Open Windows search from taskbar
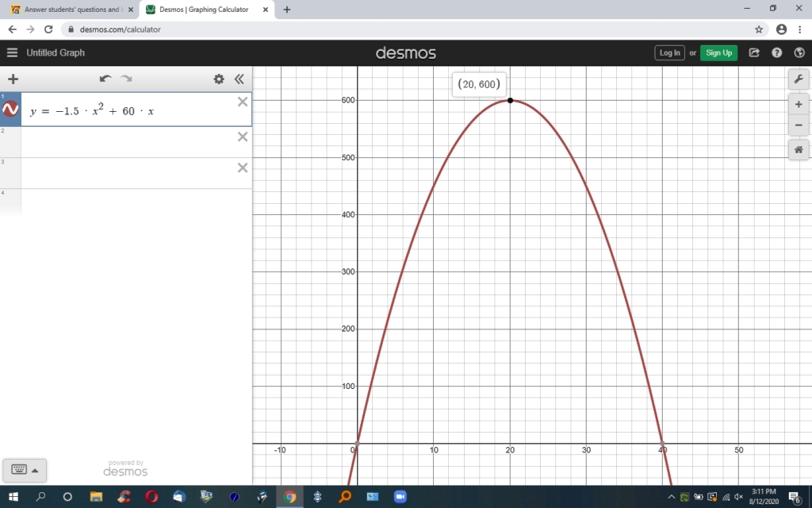This screenshot has width=812, height=508. 40,497
